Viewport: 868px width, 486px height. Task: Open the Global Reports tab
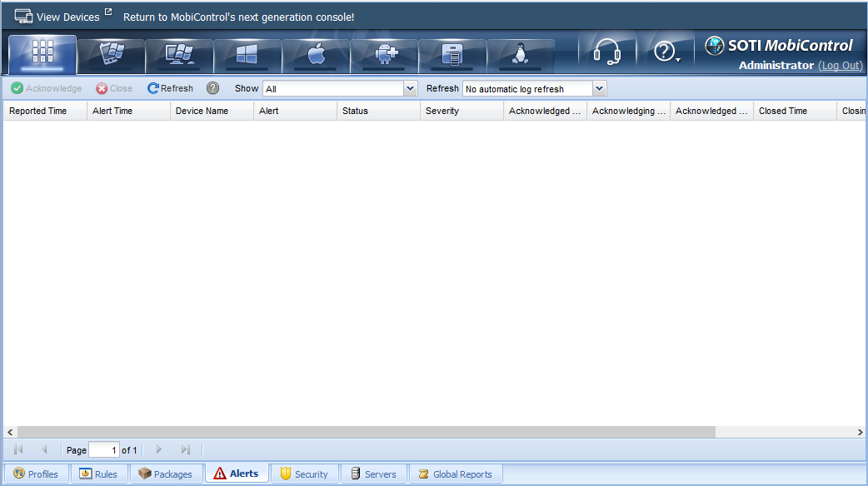tap(455, 474)
